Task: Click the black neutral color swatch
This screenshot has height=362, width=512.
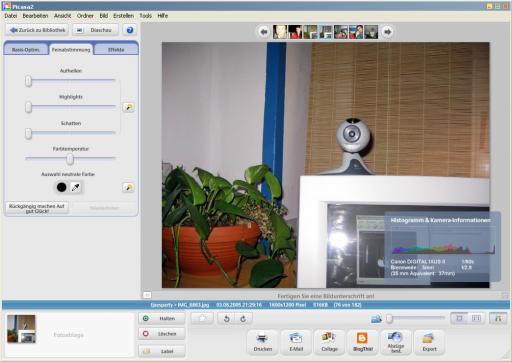Action: 61,187
